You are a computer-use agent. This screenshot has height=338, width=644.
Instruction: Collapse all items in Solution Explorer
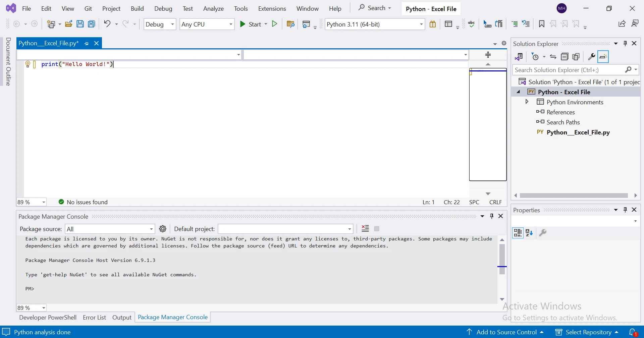click(565, 57)
